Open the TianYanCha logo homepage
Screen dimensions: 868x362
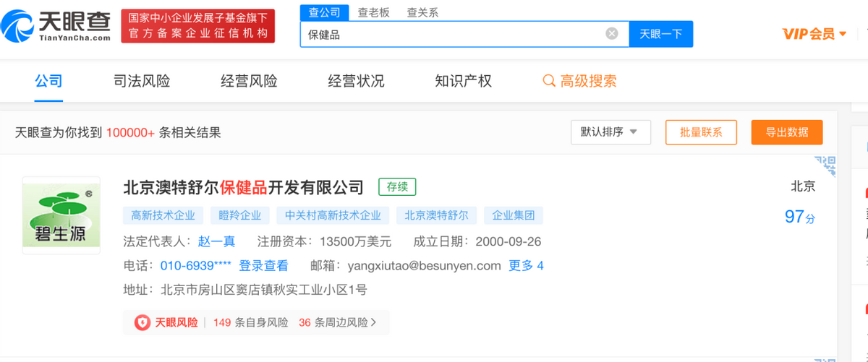[x=56, y=25]
